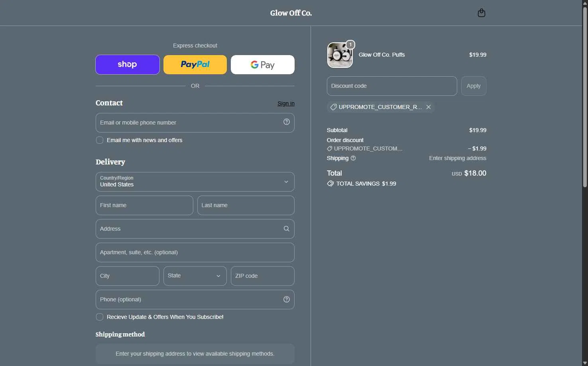Open the Sign in link
Screen dimensions: 588x366
click(x=286, y=103)
